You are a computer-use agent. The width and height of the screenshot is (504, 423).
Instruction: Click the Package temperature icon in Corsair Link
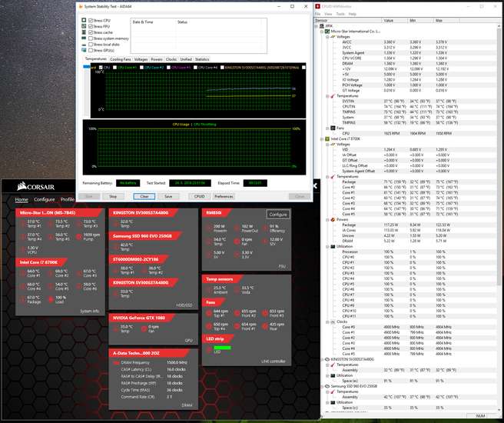(23, 299)
